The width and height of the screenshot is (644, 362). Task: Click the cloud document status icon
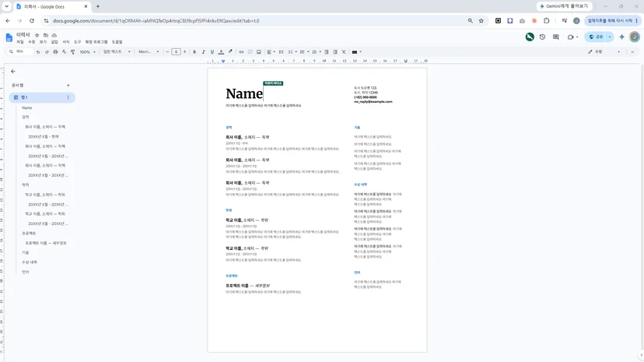[54, 35]
